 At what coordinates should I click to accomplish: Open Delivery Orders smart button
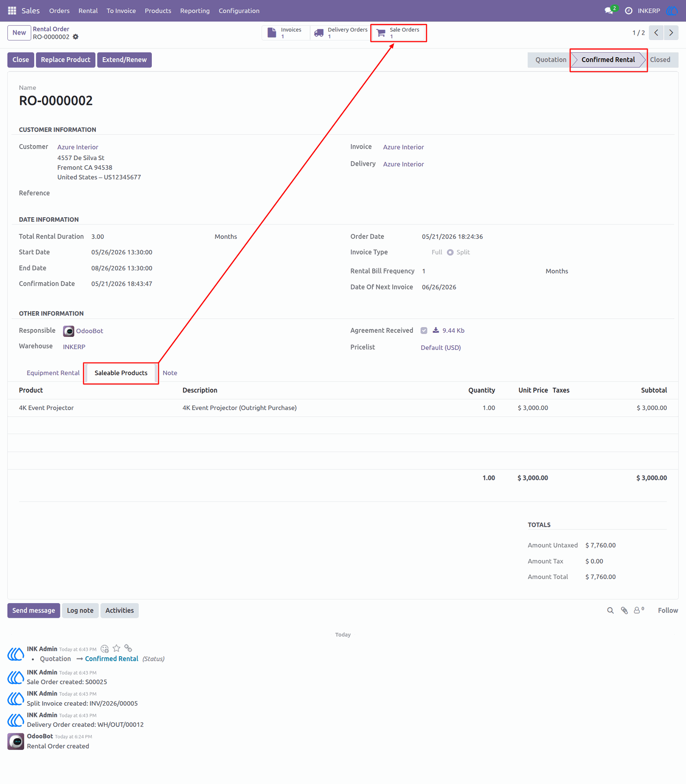click(340, 33)
